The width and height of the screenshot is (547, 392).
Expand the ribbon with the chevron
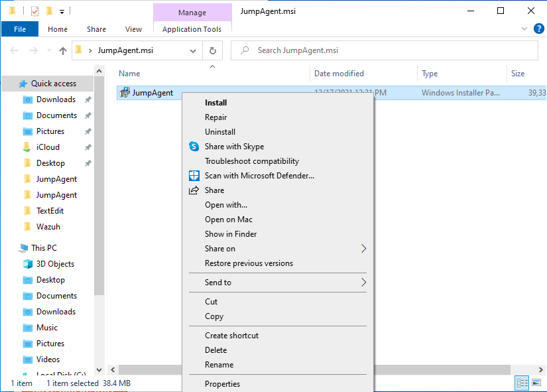[x=524, y=29]
